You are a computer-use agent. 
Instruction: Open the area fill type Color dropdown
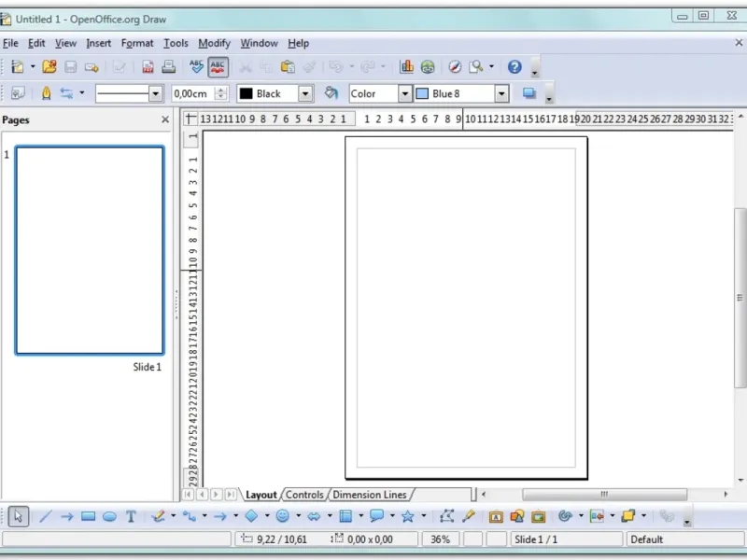pos(405,93)
